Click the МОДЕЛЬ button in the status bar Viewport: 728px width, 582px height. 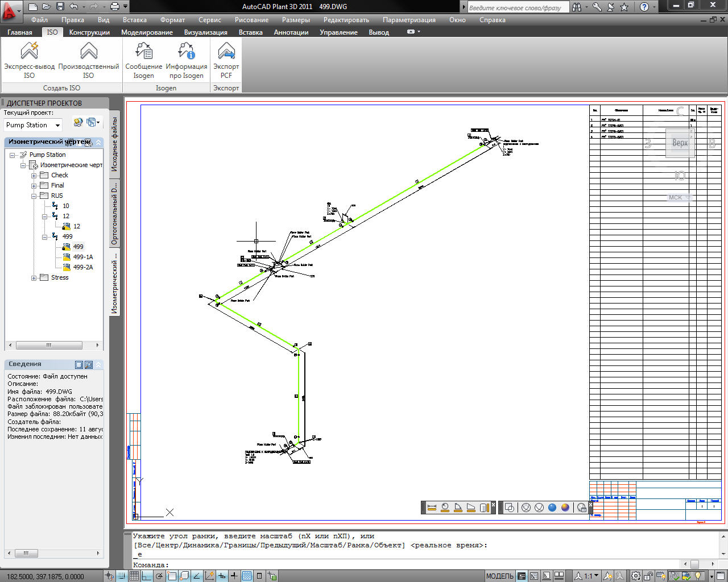[x=500, y=576]
